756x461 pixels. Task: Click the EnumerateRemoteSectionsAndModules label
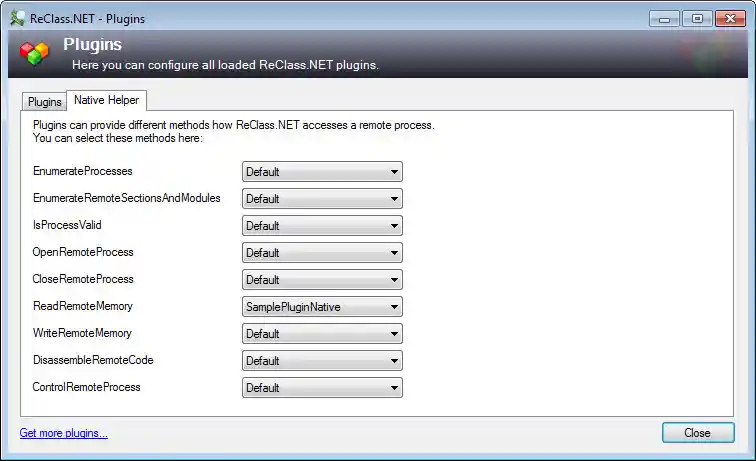126,198
